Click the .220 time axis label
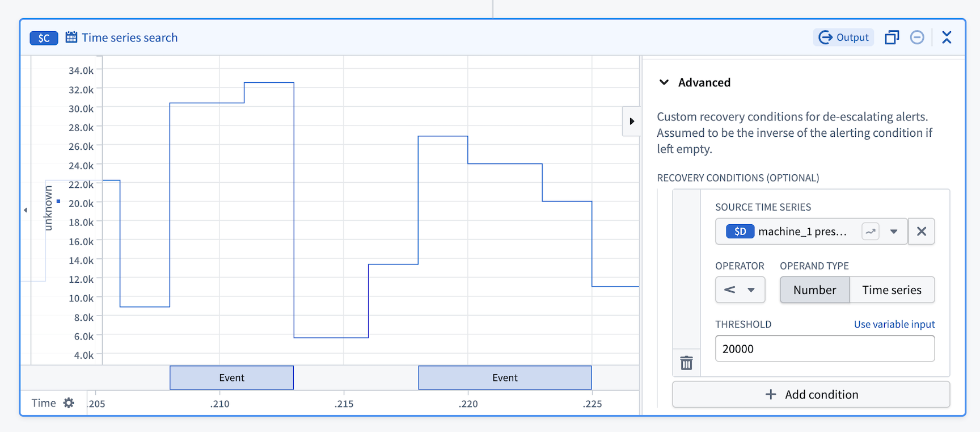 coord(468,404)
